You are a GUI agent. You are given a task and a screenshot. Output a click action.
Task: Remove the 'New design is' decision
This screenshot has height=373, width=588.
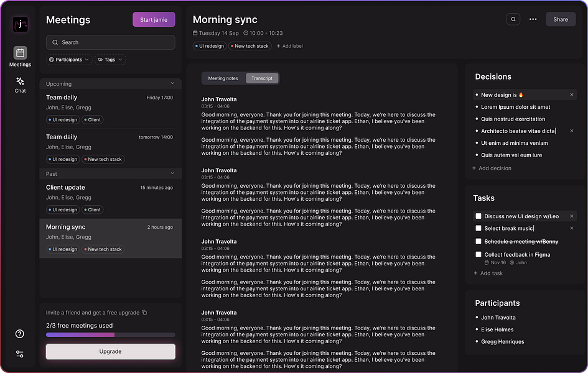coord(572,95)
